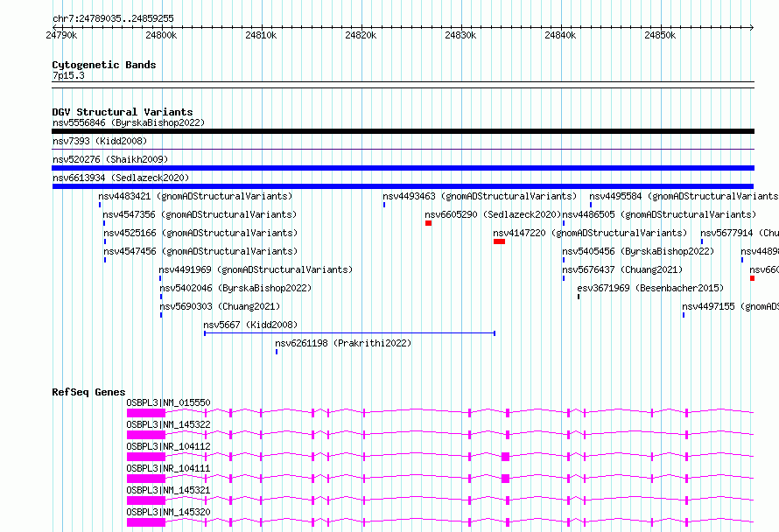The width and height of the screenshot is (779, 532).
Task: Open the nsv4483421 gnomAD variant label
Action: [x=195, y=196]
